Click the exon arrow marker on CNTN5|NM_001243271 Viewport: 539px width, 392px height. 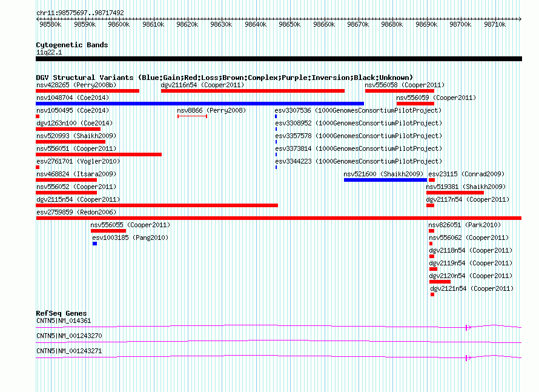tap(468, 358)
